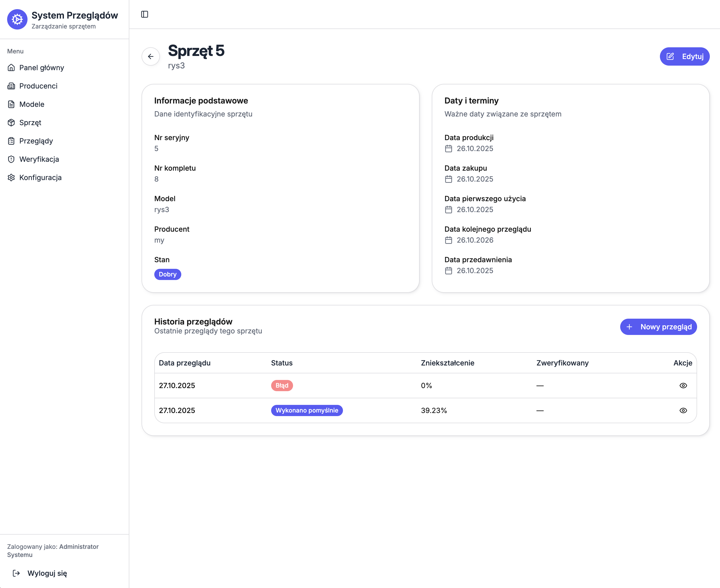Click the Modele document icon
This screenshot has width=720, height=588.
tap(11, 104)
